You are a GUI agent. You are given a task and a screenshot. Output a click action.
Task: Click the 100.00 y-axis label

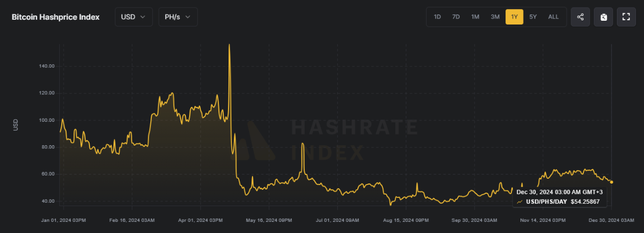(47, 120)
